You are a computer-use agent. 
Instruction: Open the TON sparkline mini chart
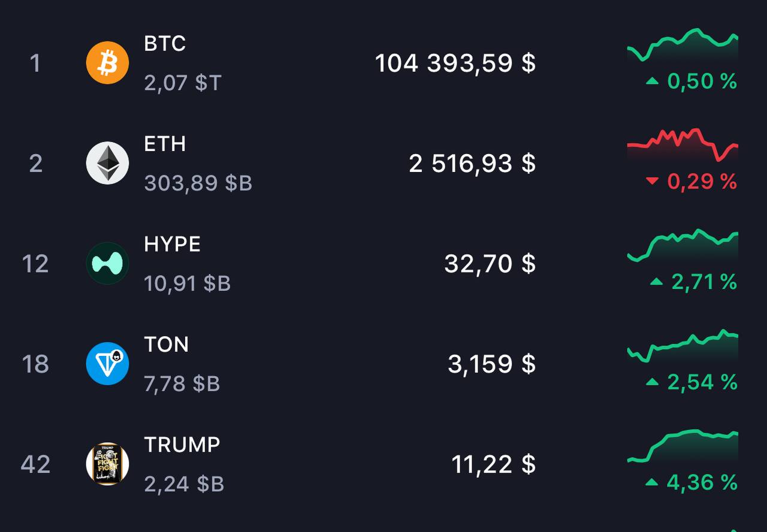click(x=683, y=346)
